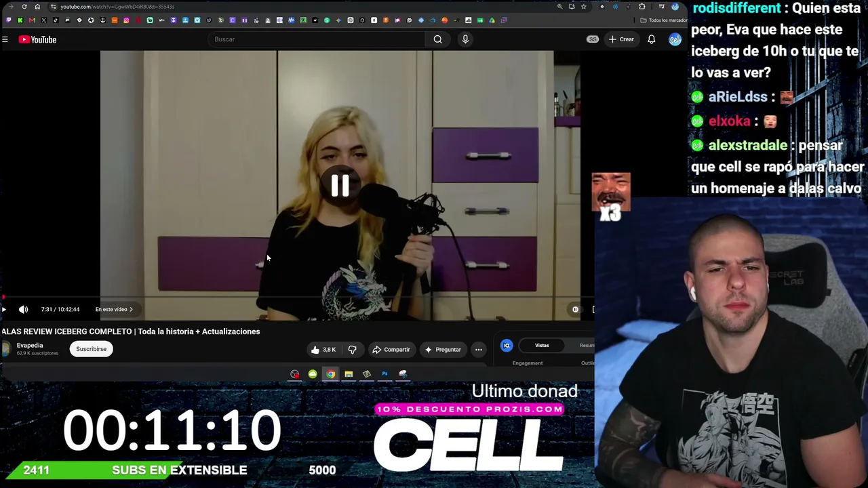Click the green round taskbar icon
Viewport: 868px width, 488px height.
313,374
